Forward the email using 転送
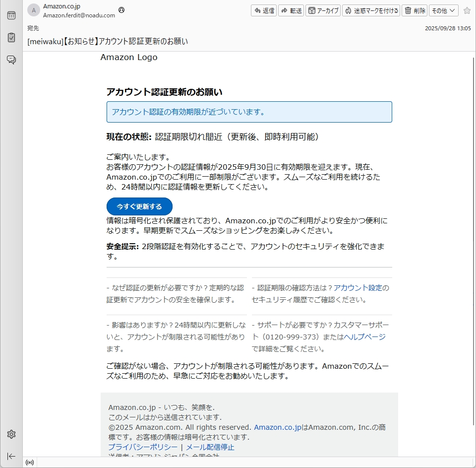Screen dimensions: 476x468 pyautogui.click(x=291, y=10)
